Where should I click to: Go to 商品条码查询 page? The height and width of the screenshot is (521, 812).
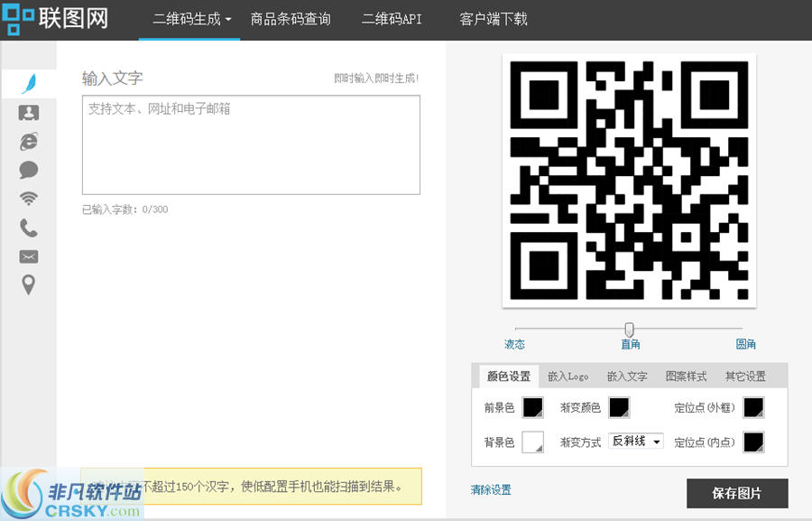click(291, 20)
